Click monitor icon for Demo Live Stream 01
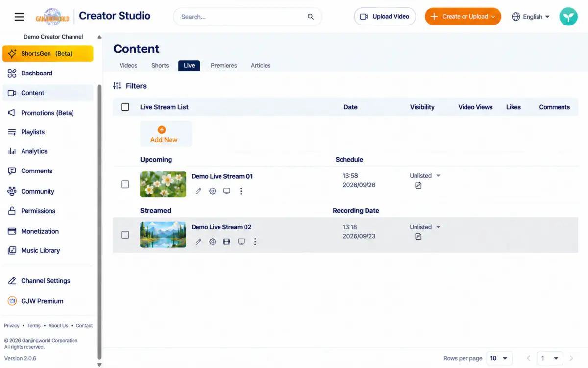Viewport: 588px width, 368px height. pyautogui.click(x=227, y=191)
